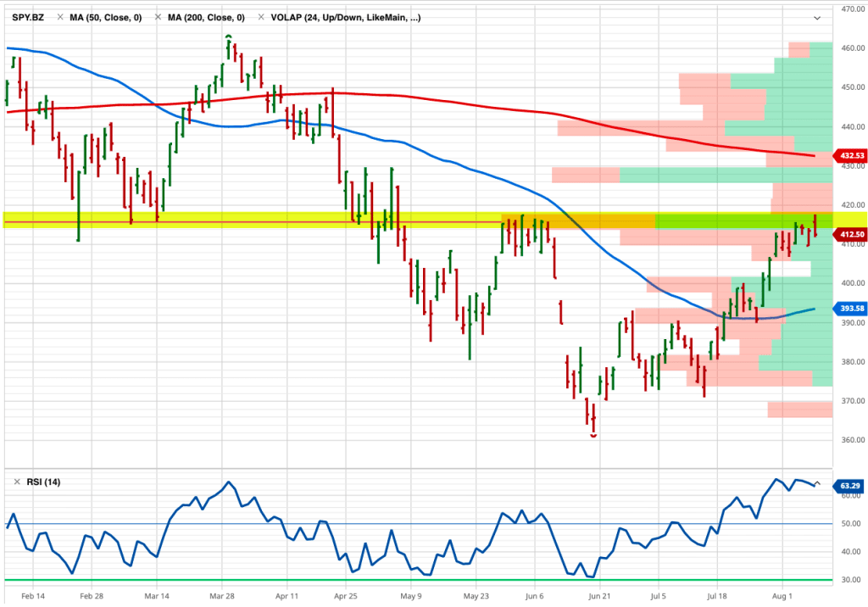The width and height of the screenshot is (868, 607).
Task: Select the 412.50 last price tag
Action: coord(850,234)
